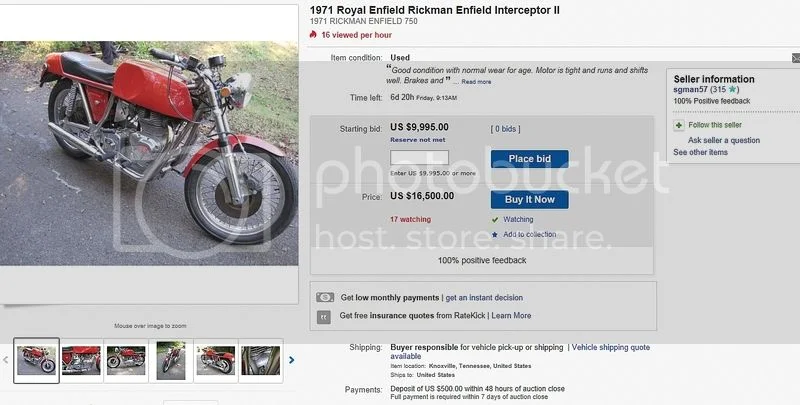Open See other items link

(x=701, y=152)
